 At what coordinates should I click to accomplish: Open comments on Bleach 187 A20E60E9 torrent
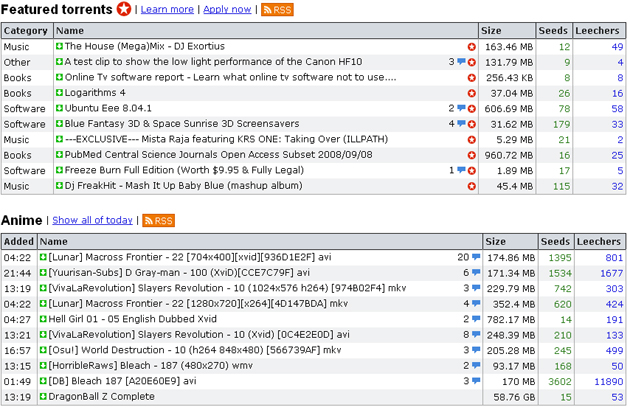point(474,381)
